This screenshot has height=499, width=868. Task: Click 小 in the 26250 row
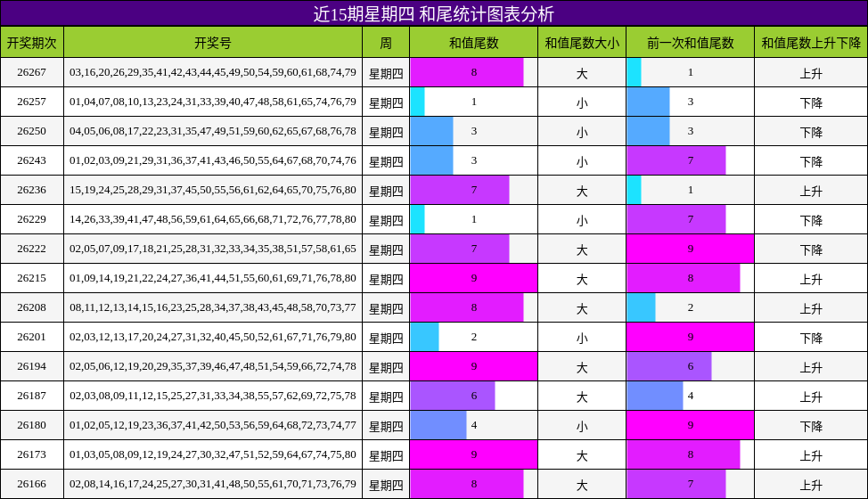pyautogui.click(x=582, y=132)
